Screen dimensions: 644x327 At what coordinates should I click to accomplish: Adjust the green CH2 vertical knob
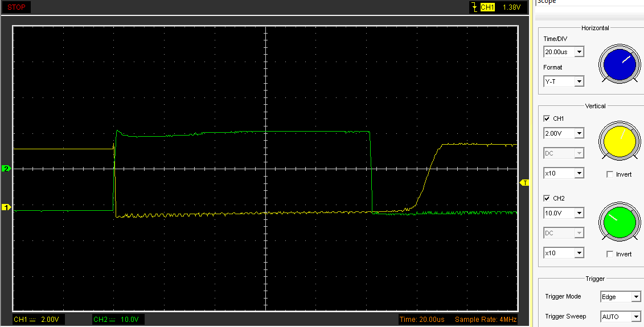coord(620,222)
